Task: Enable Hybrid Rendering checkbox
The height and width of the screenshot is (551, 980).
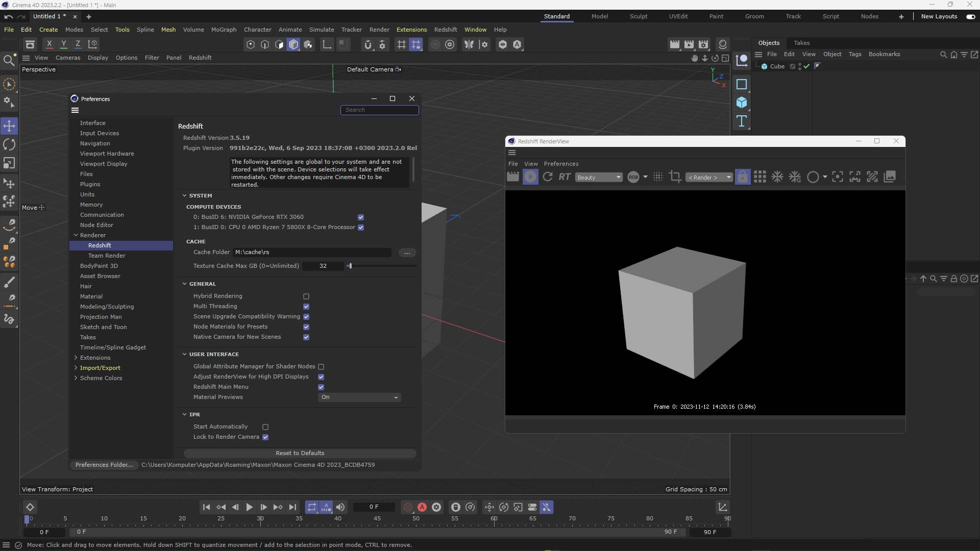Action: 306,296
